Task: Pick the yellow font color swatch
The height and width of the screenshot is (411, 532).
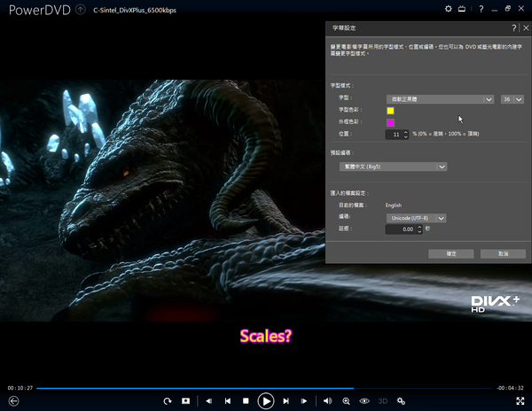Action: (390, 111)
